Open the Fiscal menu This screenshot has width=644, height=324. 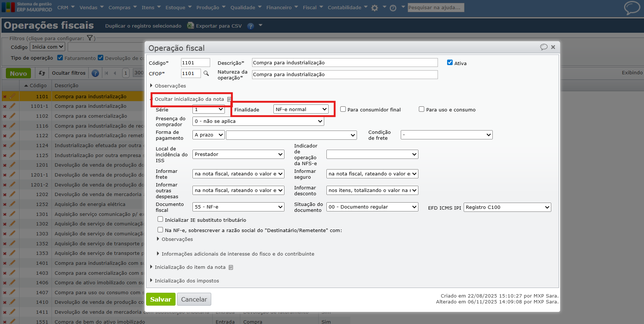point(313,7)
